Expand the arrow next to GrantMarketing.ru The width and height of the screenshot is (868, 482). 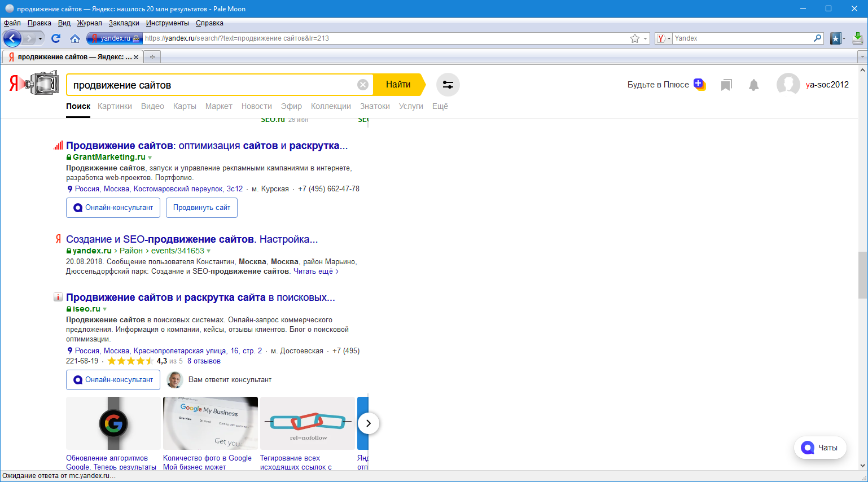pyautogui.click(x=150, y=157)
